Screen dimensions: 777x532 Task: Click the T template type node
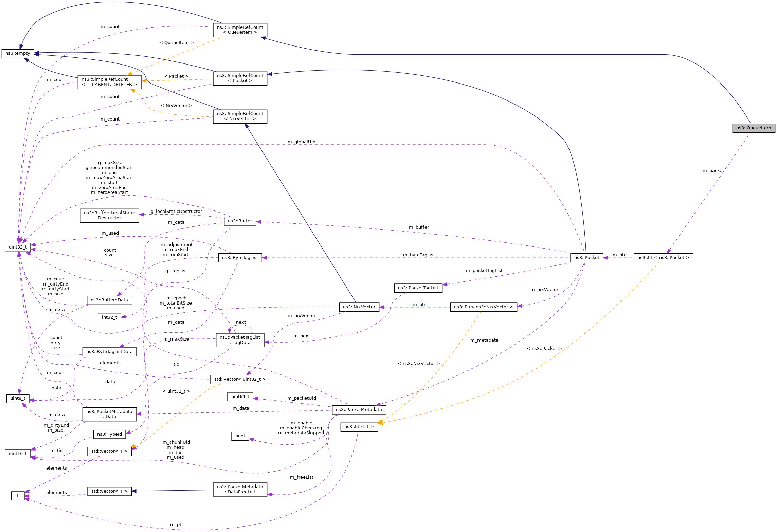[18, 496]
